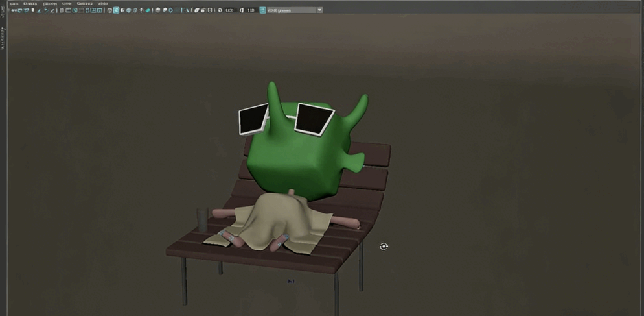Open the View panel menu
The width and height of the screenshot is (644, 316).
14,4
